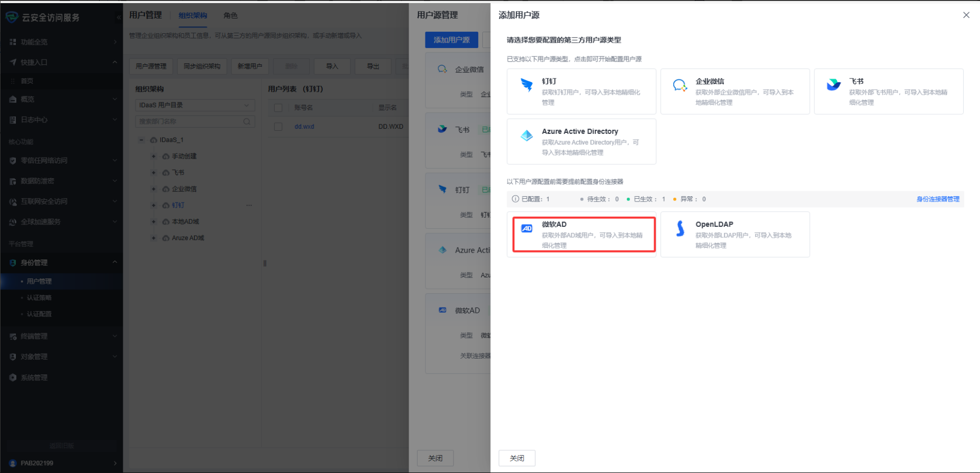Click 关闭 button in add user source panel
The height and width of the screenshot is (473, 980).
[517, 458]
